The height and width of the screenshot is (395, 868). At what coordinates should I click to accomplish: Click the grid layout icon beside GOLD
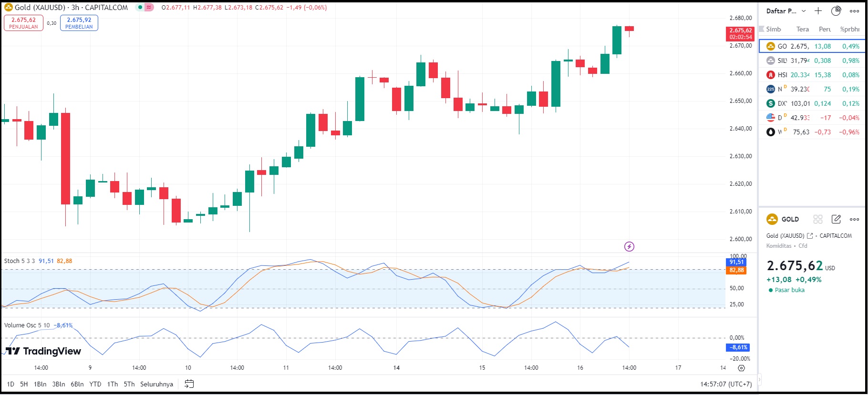[x=818, y=219]
